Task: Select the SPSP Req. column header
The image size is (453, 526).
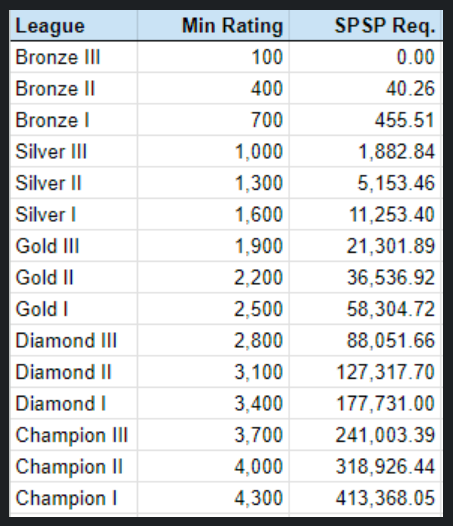Action: [x=366, y=26]
